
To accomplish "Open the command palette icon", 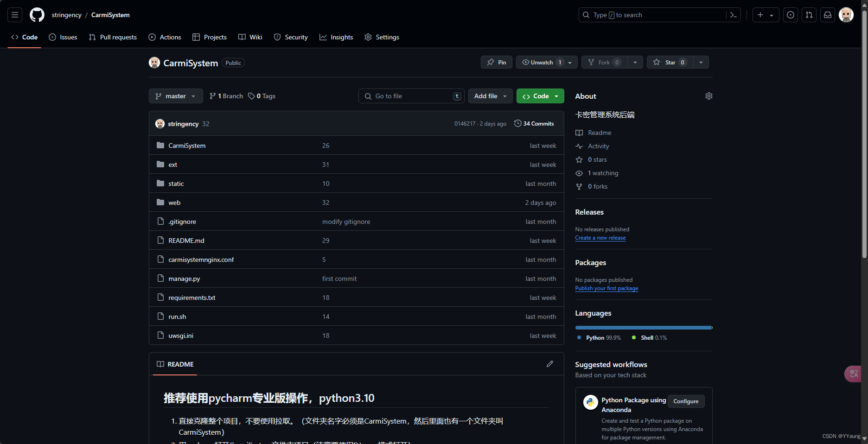I will click(733, 15).
